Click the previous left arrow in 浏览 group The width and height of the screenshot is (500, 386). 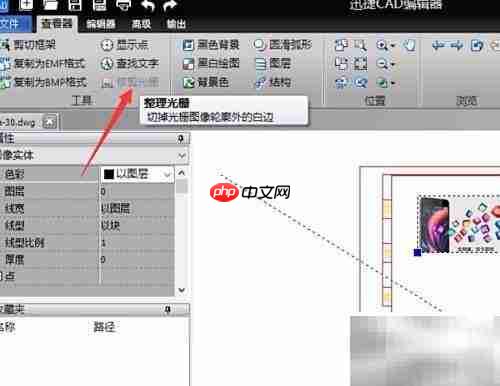[439, 45]
